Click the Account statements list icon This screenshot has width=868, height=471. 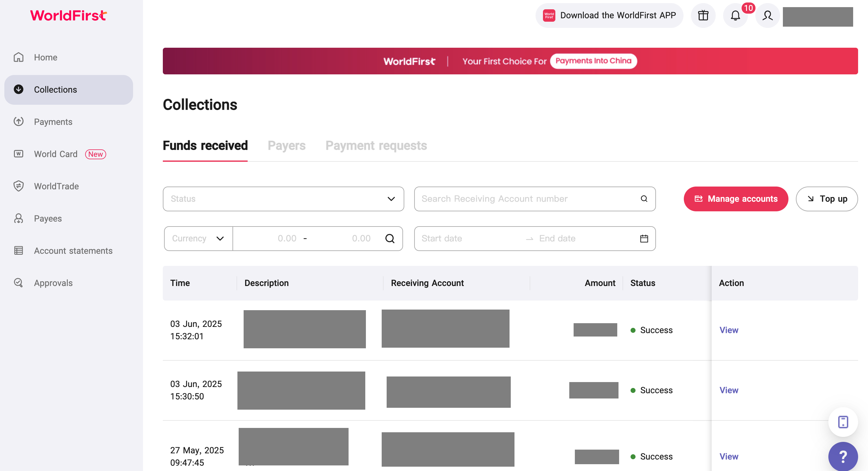[19, 250]
